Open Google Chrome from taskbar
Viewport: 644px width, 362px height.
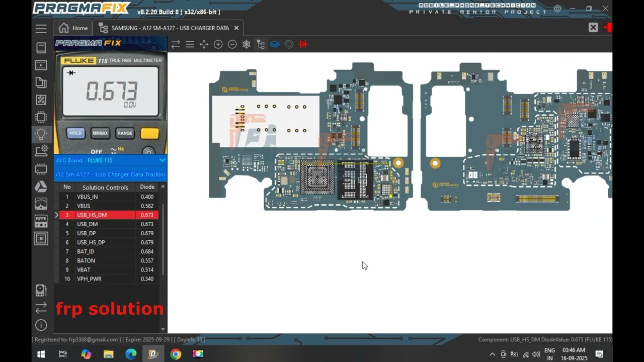point(175,354)
